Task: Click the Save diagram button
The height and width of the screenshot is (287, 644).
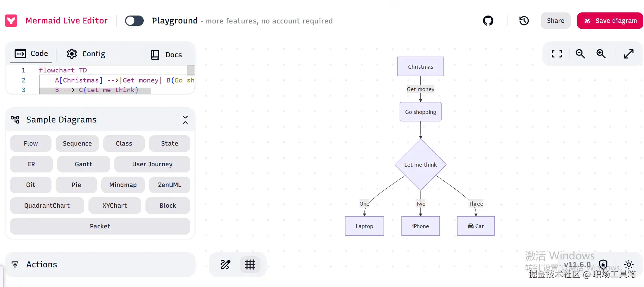Action: (x=610, y=21)
